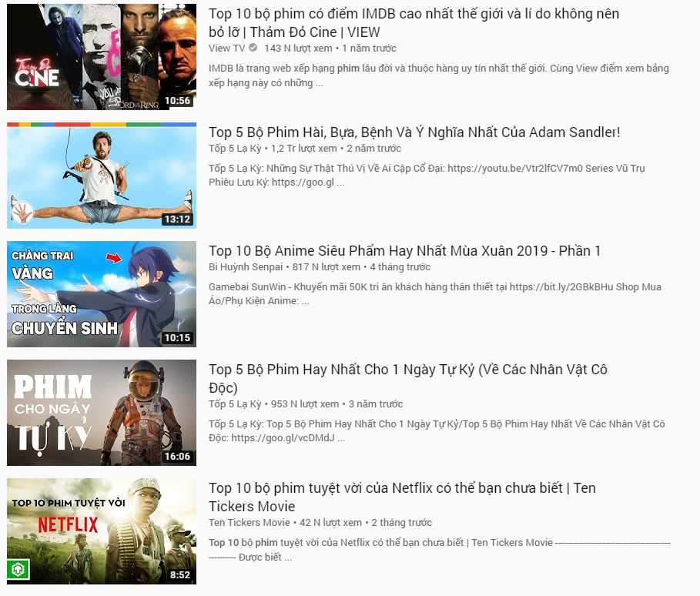This screenshot has width=700, height=596.
Task: Open the 'Phim cho ngày tự kỷ' thumbnail
Action: point(102,413)
